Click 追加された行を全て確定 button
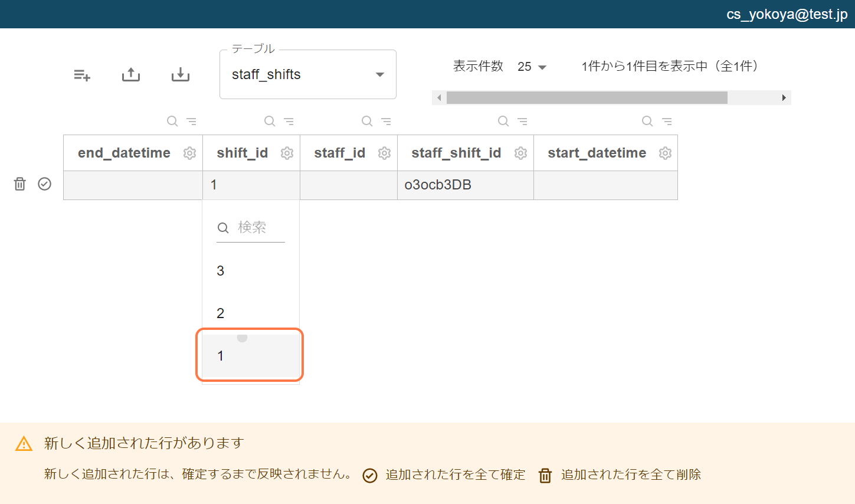This screenshot has height=504, width=855. [444, 475]
